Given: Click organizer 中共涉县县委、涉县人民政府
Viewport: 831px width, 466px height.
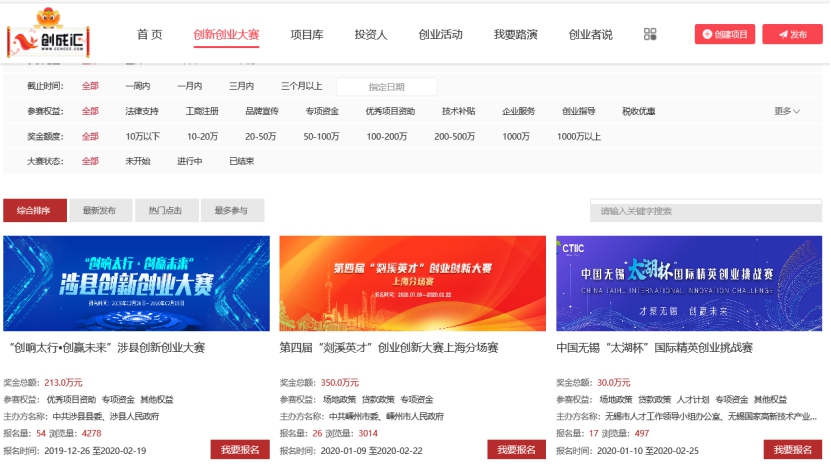Looking at the screenshot, I should 106,416.
